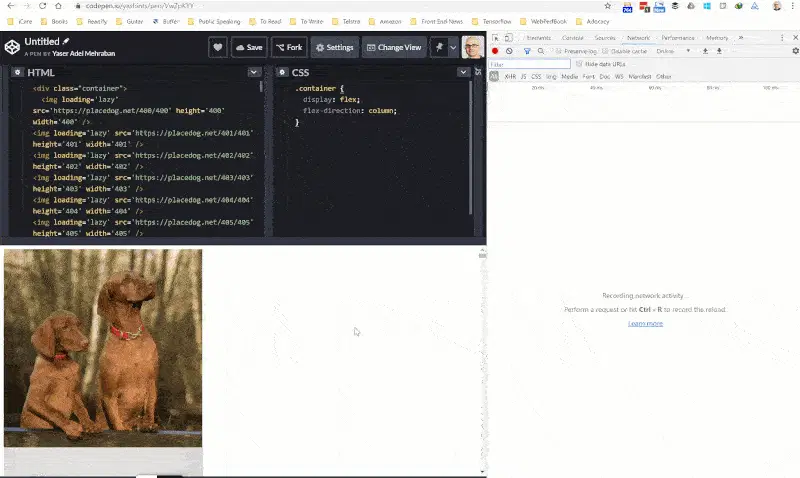The width and height of the screenshot is (800, 478).
Task: Click the dog image in the preview
Action: [x=103, y=348]
